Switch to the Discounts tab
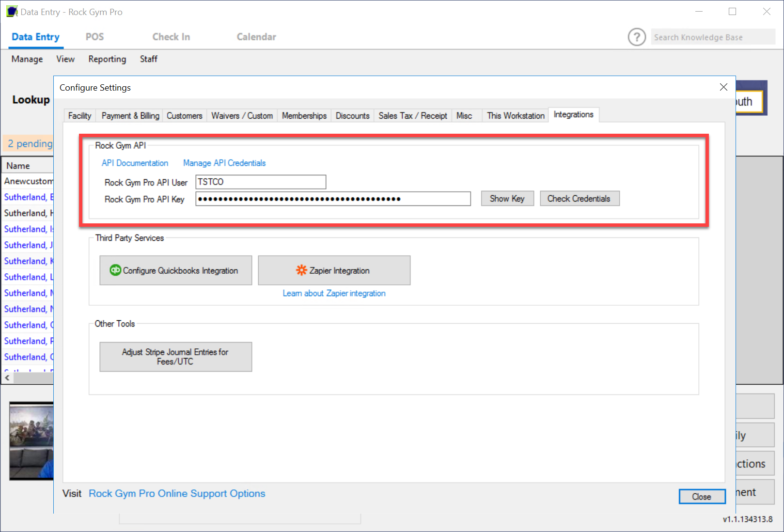 [353, 116]
